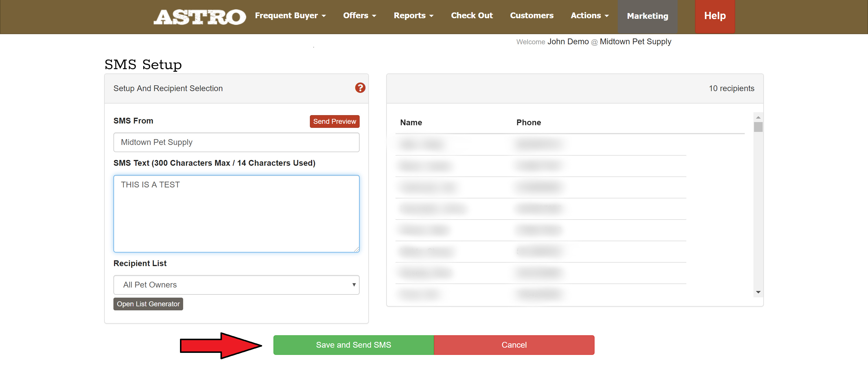Click the red Help button
Screen dimensions: 868x387
point(714,16)
